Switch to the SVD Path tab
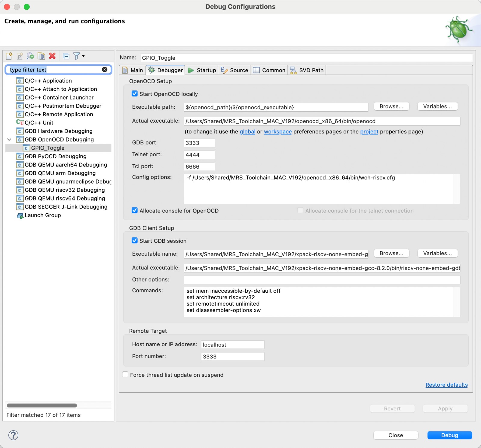This screenshot has width=481, height=448. pos(307,70)
